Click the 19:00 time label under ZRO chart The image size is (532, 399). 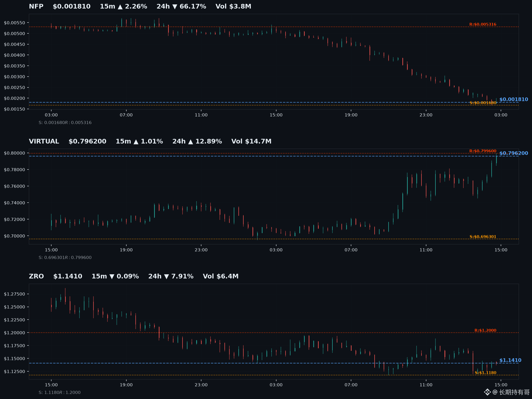pyautogui.click(x=126, y=385)
